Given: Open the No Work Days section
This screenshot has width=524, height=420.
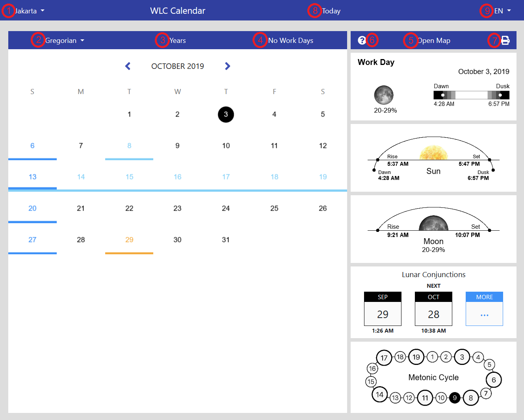Looking at the screenshot, I should pos(290,40).
